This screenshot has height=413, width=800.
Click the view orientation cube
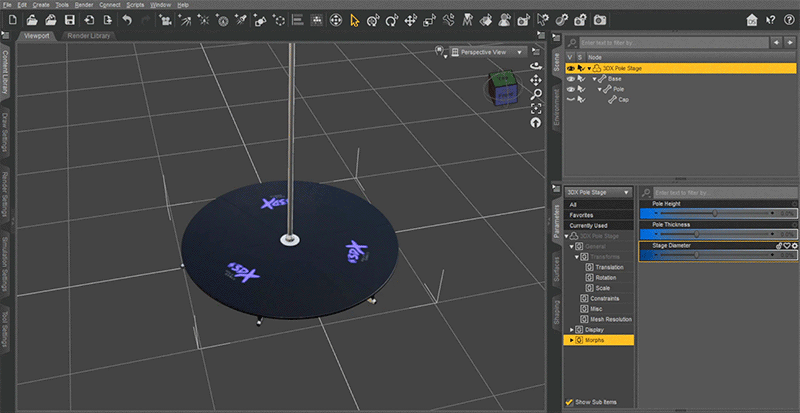coord(503,88)
